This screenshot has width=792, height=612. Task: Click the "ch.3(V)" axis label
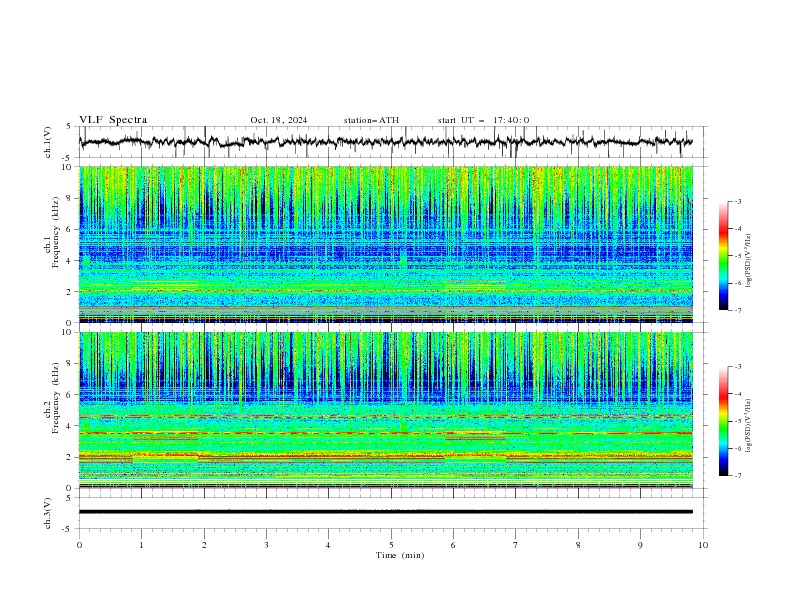(x=48, y=513)
